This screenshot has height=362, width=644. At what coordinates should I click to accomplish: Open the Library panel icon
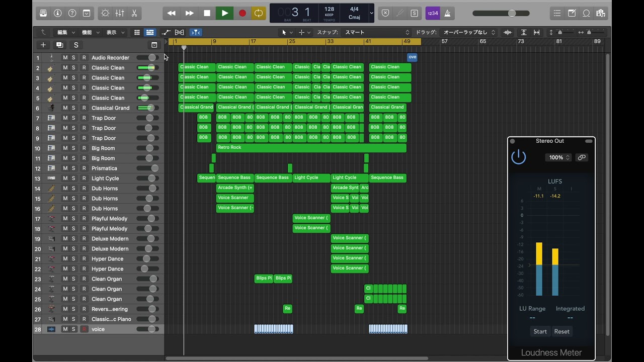pyautogui.click(x=43, y=13)
